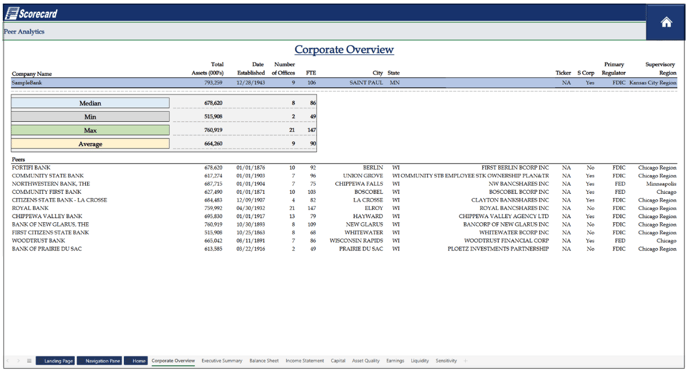Viewport: 688px width, 370px height.
Task: Click the Home icon in the header
Action: pos(666,22)
